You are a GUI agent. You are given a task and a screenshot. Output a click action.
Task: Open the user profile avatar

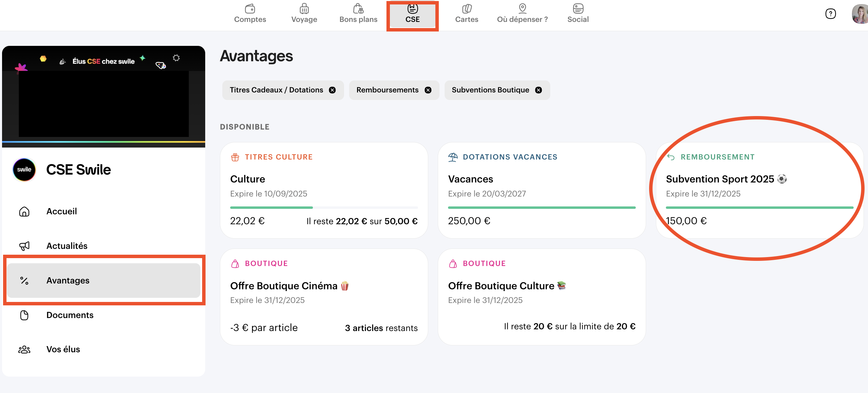860,14
